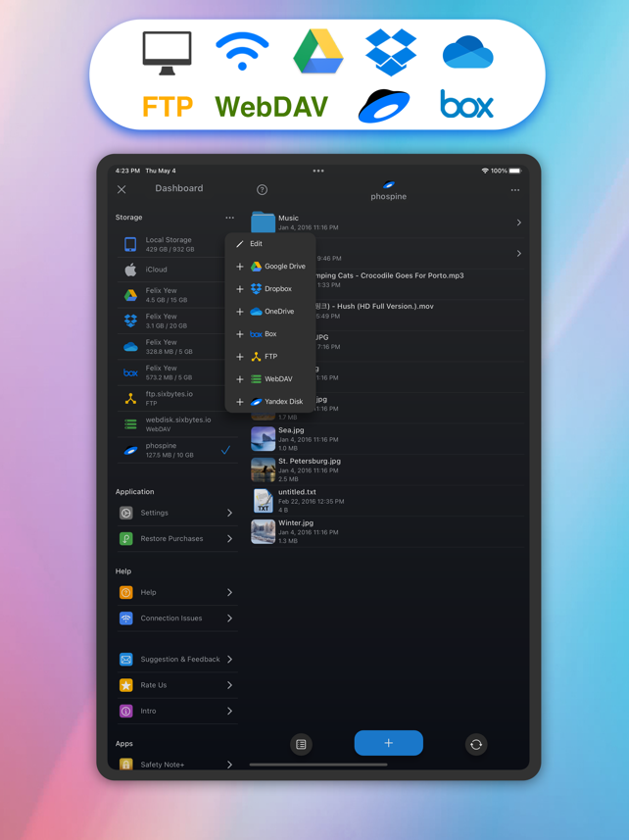Screen dimensions: 629x840
Task: Expand Music folder chevron
Action: pyautogui.click(x=518, y=222)
